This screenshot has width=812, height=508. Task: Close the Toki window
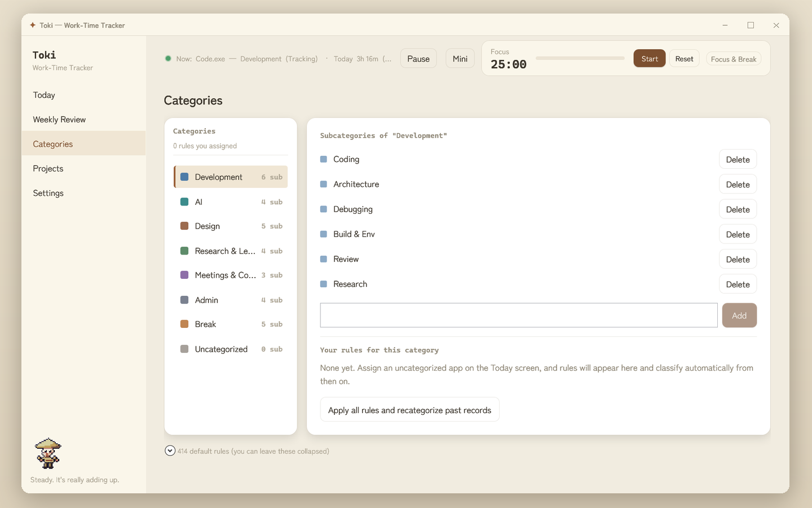point(776,25)
